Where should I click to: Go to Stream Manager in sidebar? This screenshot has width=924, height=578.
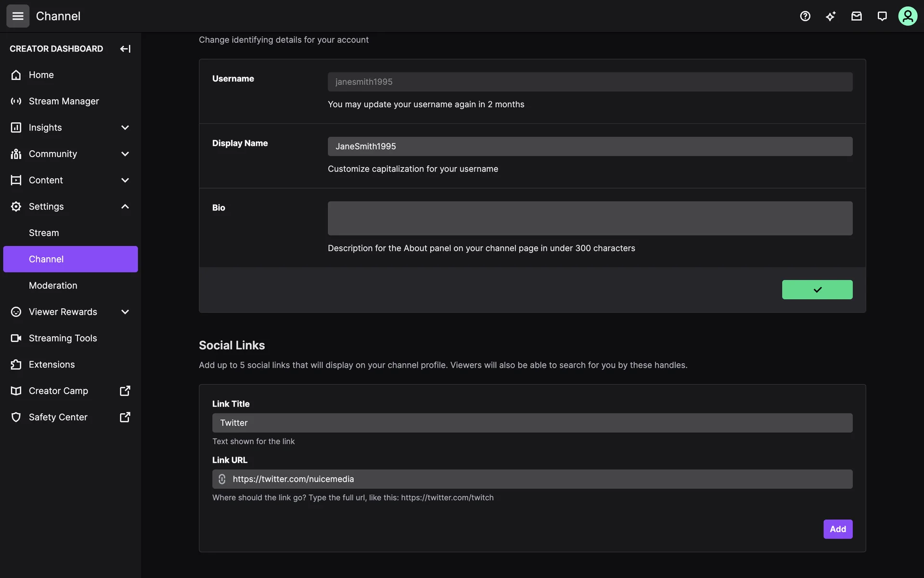tap(64, 101)
